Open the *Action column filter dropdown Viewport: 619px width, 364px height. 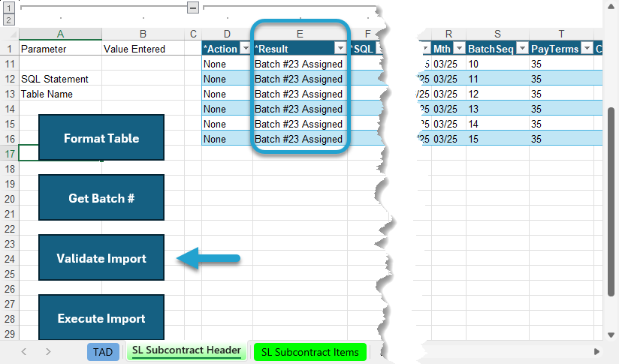point(246,49)
